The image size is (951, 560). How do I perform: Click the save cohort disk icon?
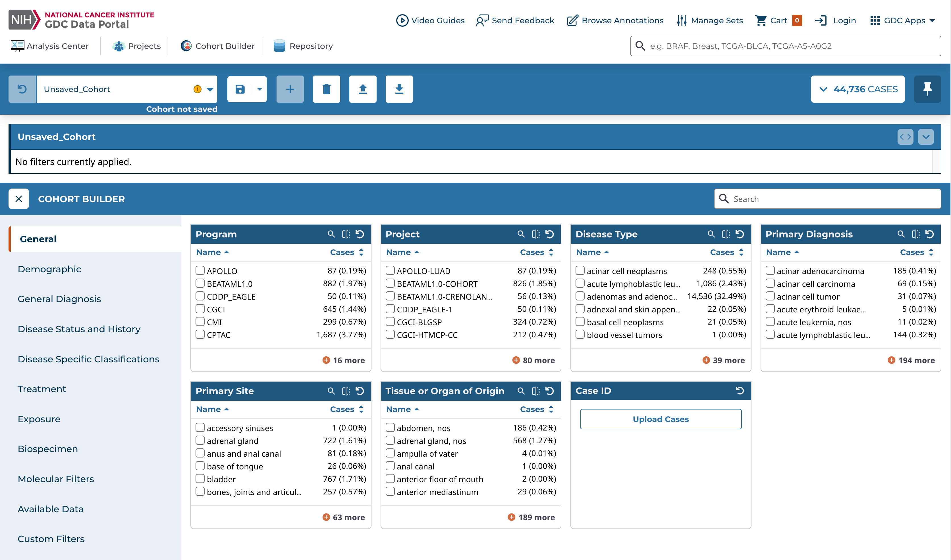(x=240, y=89)
